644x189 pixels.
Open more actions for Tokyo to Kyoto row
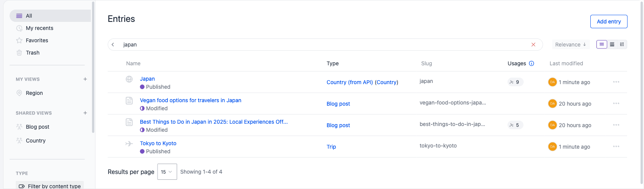[x=616, y=146]
